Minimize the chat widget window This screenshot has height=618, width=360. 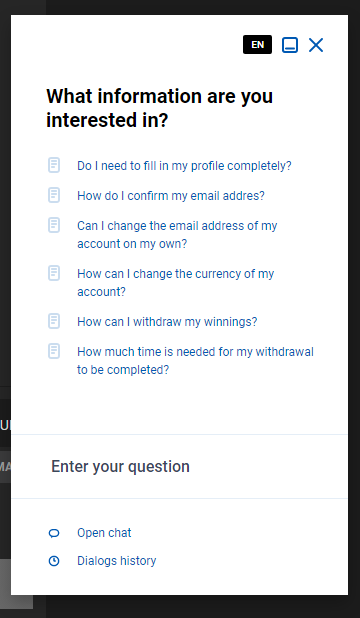[290, 45]
